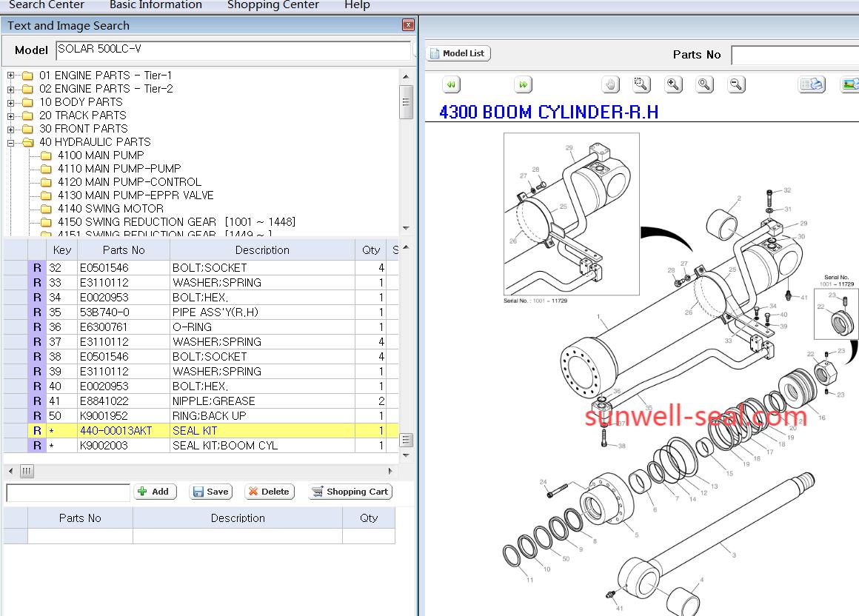Click the Model List button
This screenshot has width=859, height=616.
[x=458, y=53]
